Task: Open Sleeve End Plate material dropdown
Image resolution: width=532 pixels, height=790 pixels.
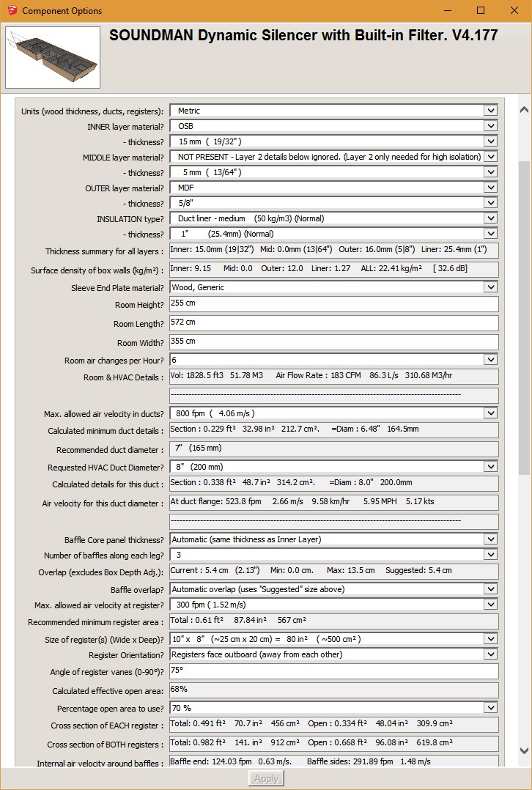Action: [333, 287]
